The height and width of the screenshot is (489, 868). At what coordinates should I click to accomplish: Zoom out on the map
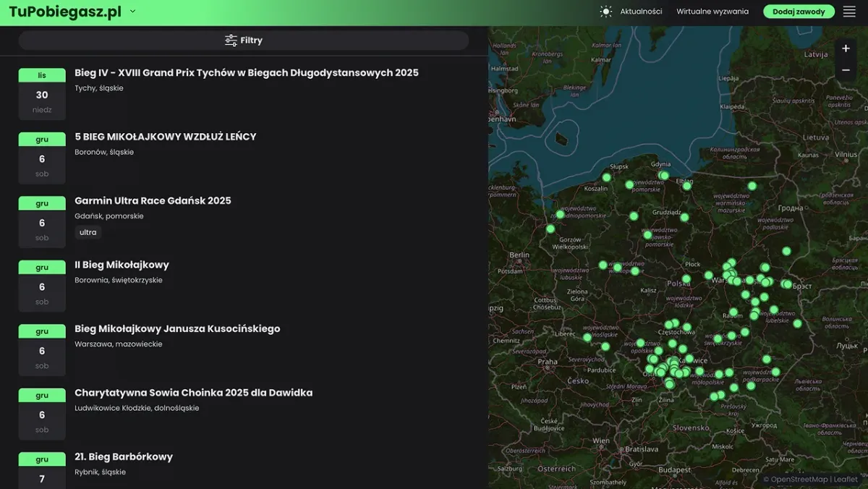[x=846, y=70]
